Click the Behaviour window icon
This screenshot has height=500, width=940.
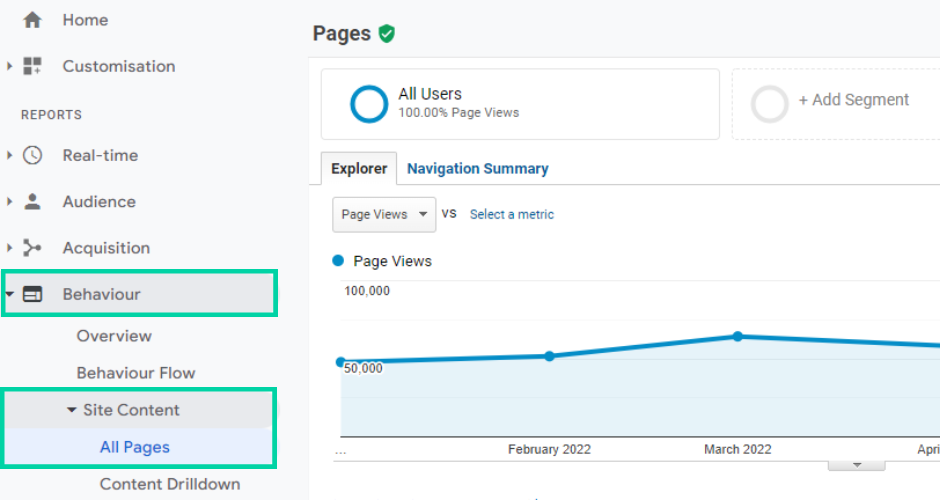pos(32,294)
